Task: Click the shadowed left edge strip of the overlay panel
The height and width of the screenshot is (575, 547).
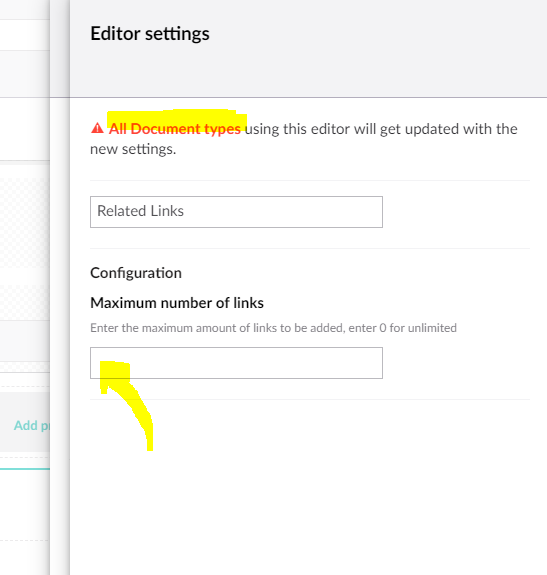Action: coord(59,288)
